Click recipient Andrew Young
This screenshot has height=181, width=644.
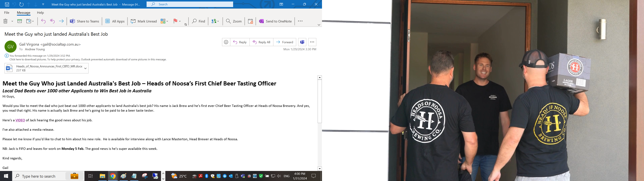coord(35,49)
